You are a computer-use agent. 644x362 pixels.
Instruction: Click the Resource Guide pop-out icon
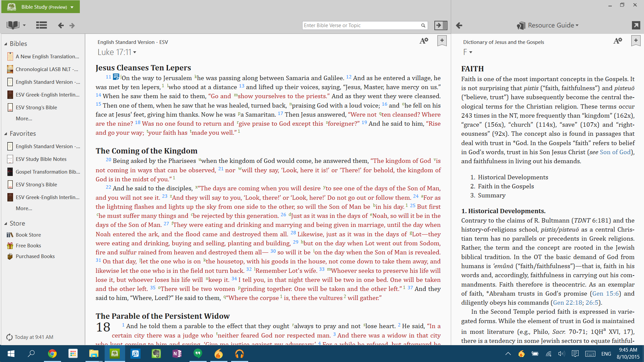click(x=636, y=25)
